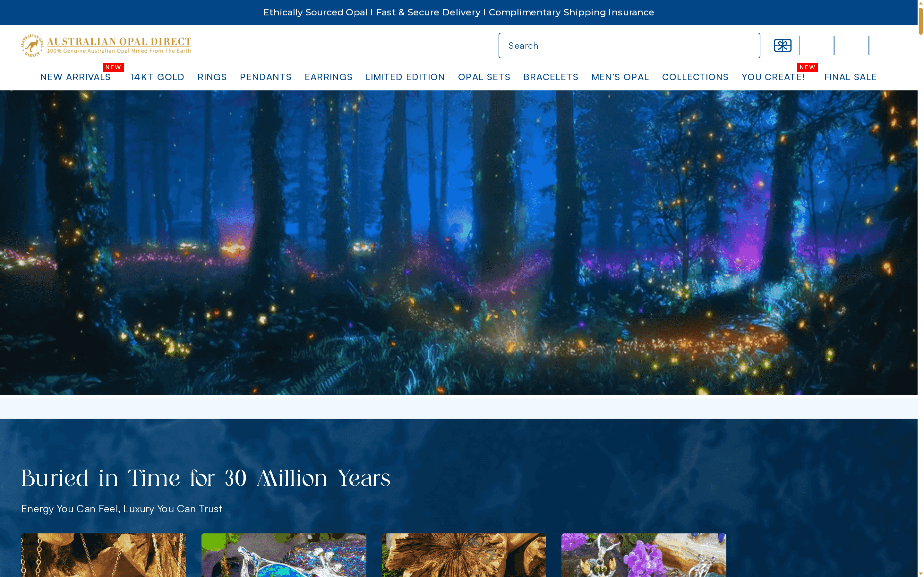Open the COLLECTIONS menu
The image size is (924, 577).
click(695, 77)
